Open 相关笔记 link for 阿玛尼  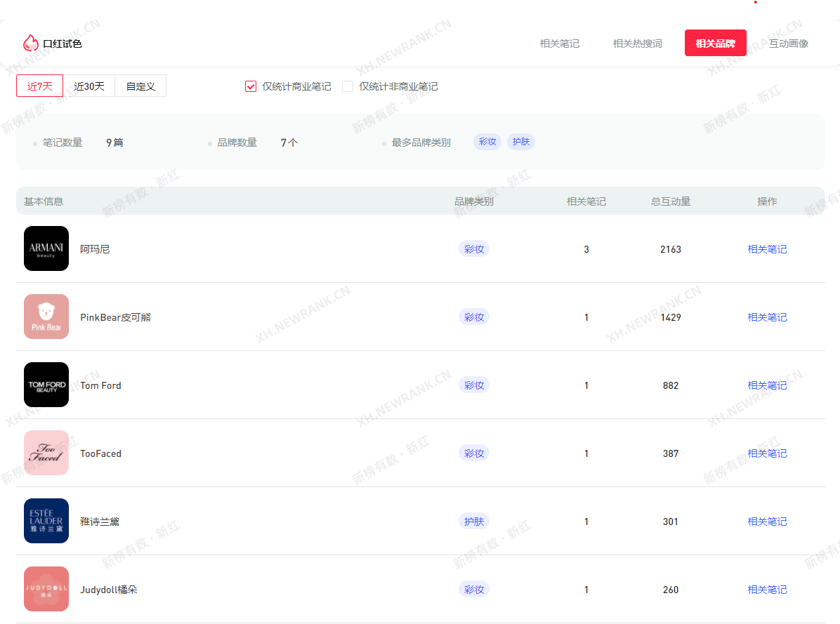[767, 249]
